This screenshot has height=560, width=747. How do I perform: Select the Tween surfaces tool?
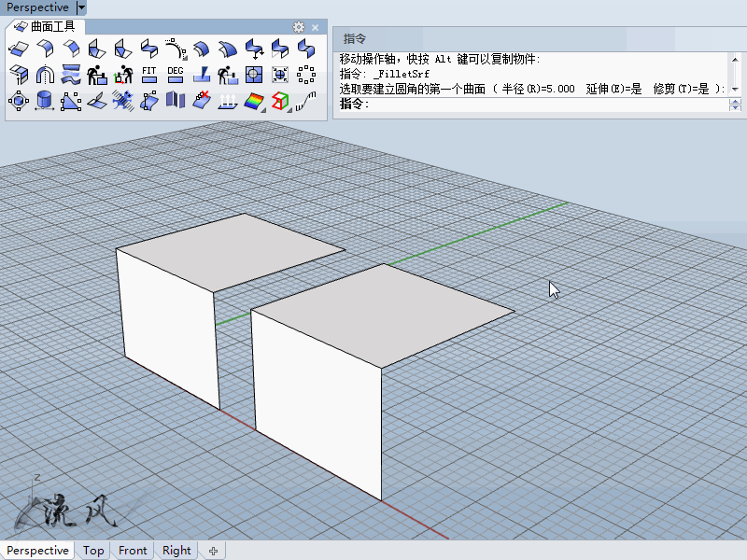click(72, 75)
